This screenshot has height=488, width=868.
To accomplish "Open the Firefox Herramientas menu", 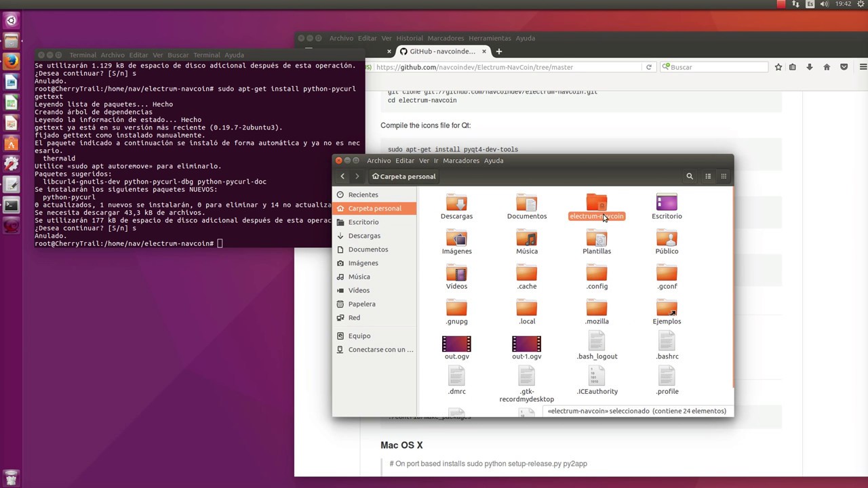I will [x=490, y=39].
